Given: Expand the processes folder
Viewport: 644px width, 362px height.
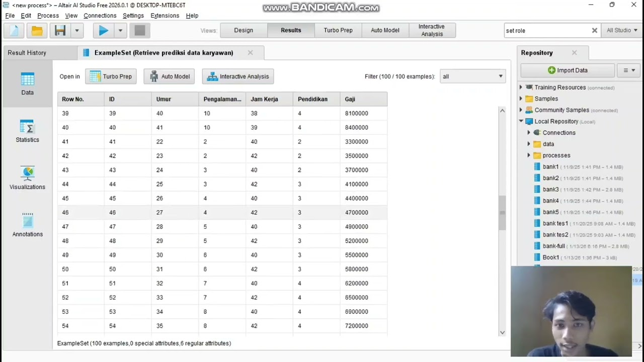Looking at the screenshot, I should (529, 155).
